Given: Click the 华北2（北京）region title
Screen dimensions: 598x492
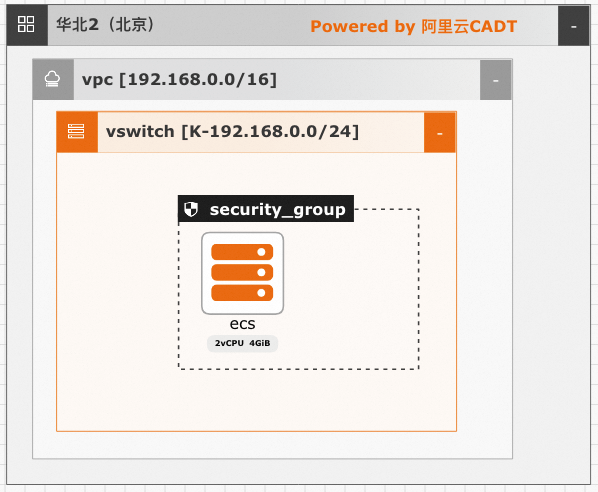Looking at the screenshot, I should tap(106, 25).
